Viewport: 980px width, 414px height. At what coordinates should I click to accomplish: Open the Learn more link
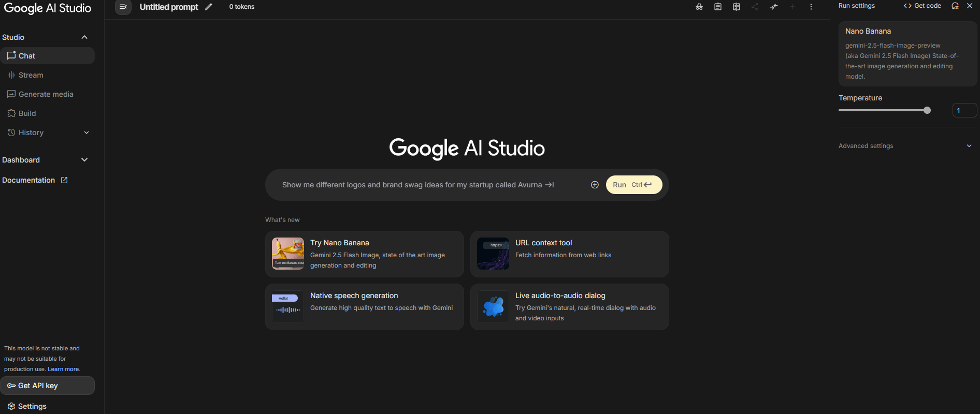63,369
